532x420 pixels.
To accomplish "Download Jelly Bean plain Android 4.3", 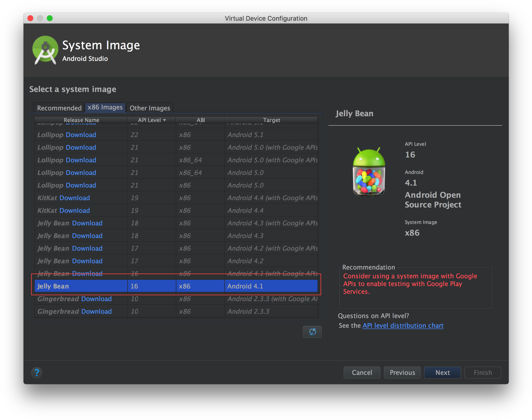I will tap(87, 236).
